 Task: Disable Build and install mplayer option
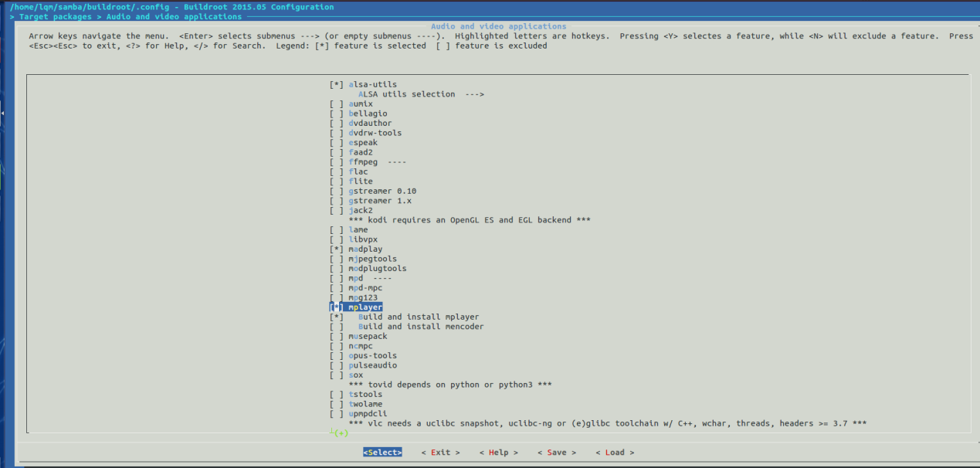[x=336, y=317]
